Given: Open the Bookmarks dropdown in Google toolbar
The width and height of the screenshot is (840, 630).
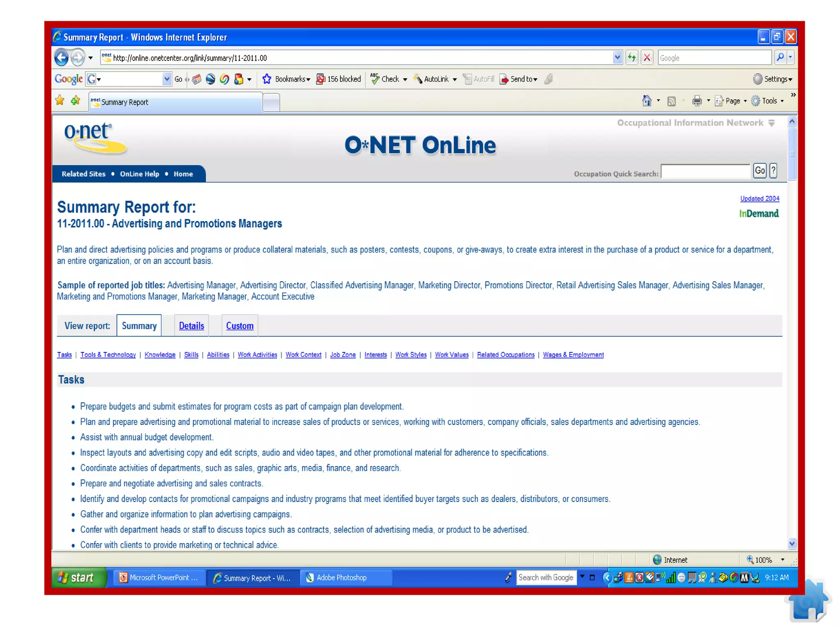Looking at the screenshot, I should (292, 79).
